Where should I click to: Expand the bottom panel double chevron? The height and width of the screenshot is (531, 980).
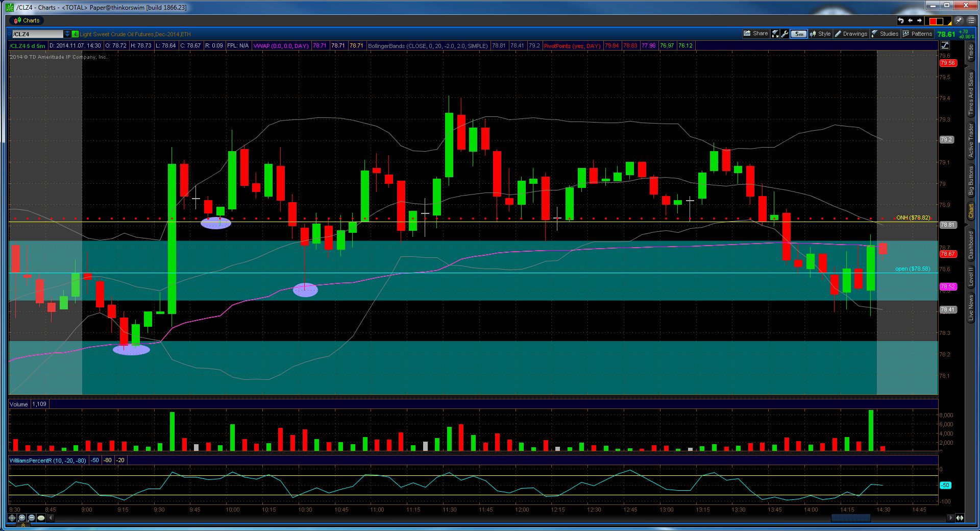click(x=23, y=525)
